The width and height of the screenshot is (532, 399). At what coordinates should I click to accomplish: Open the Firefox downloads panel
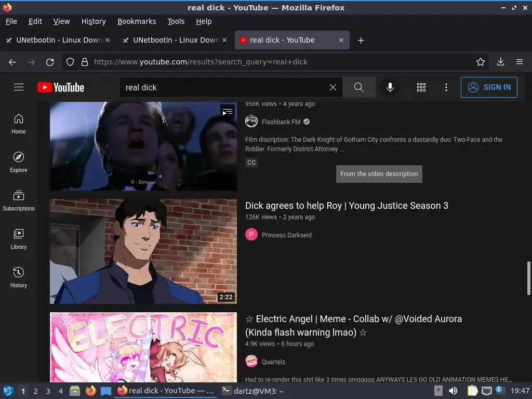click(500, 62)
